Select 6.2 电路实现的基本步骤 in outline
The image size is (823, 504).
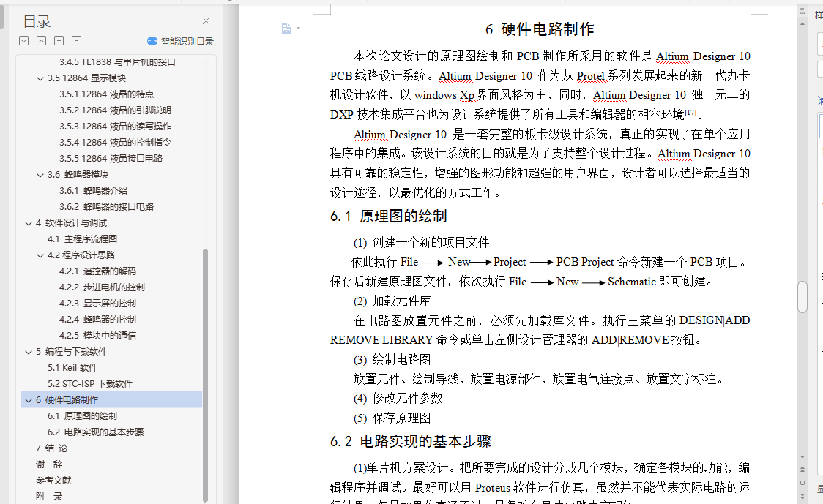point(95,432)
